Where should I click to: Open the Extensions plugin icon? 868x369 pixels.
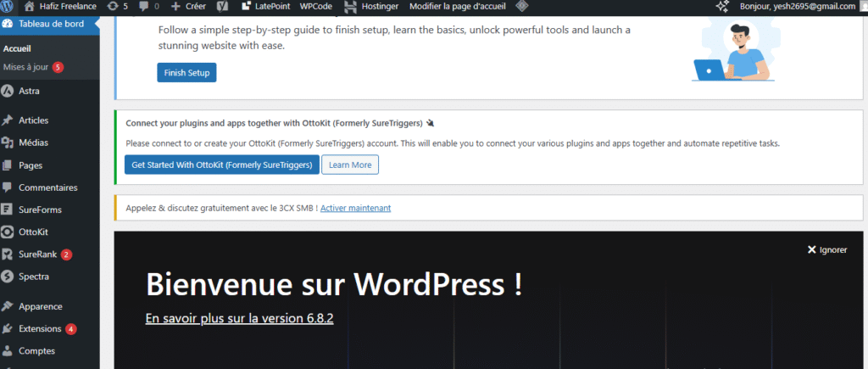click(8, 328)
